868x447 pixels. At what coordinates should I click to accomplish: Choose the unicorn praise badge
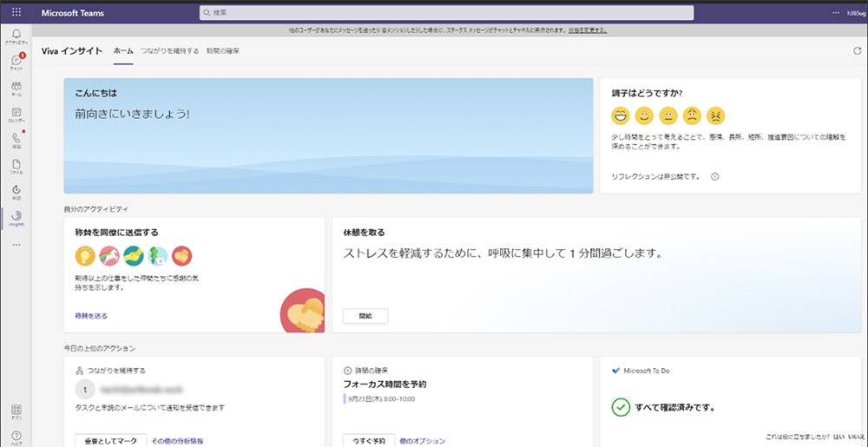(109, 255)
